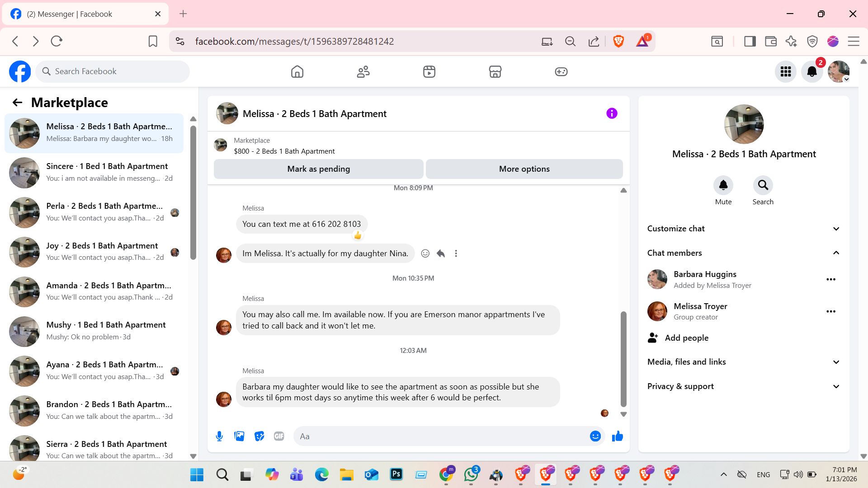Click the chat messages scrollbar thumb
Screen dimensions: 868x488
click(x=623, y=357)
